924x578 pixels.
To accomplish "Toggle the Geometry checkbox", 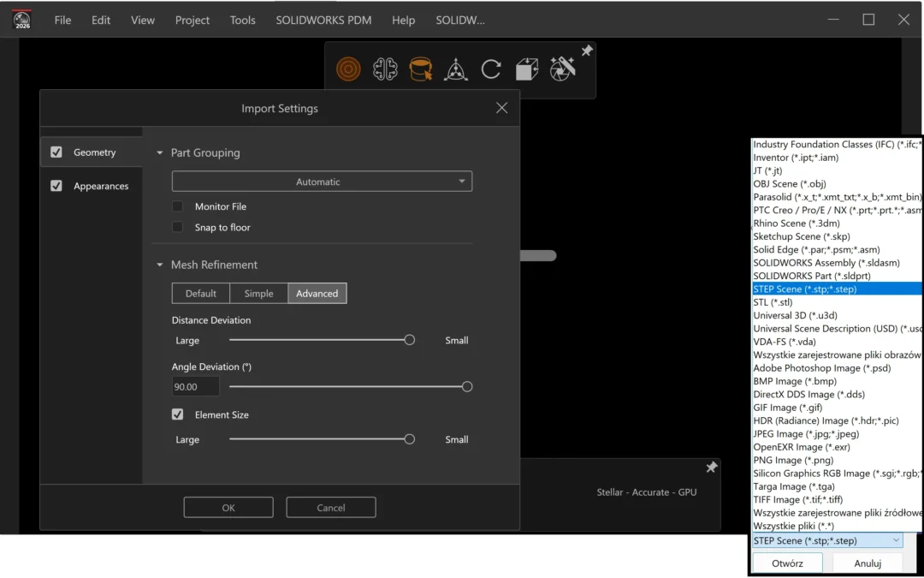I will [56, 152].
